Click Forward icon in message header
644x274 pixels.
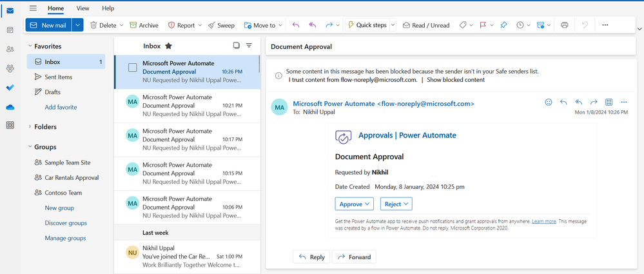(594, 103)
